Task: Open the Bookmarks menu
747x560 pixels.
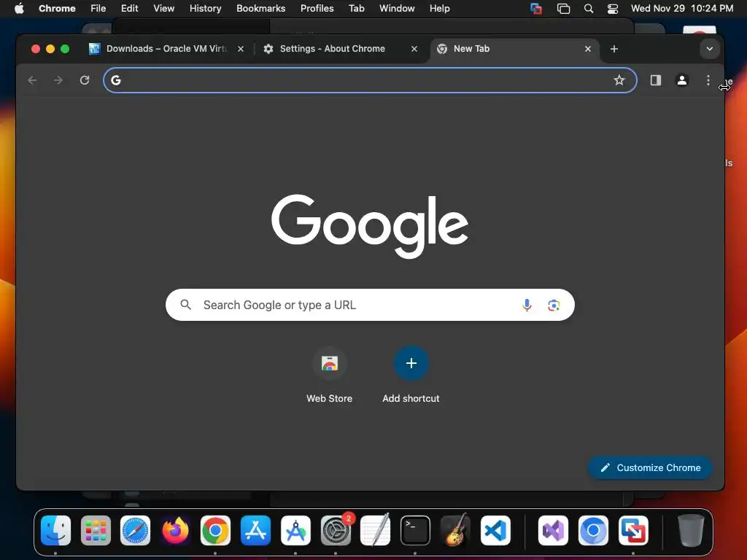Action: click(x=260, y=9)
